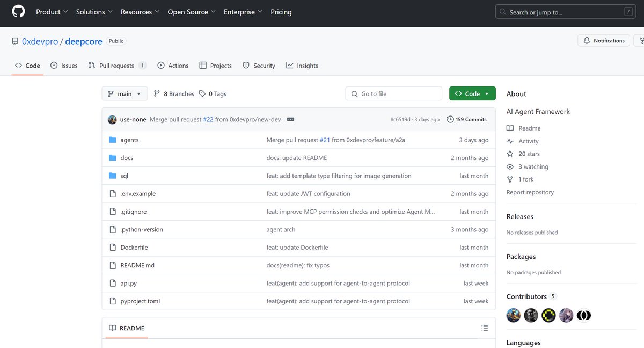644x348 pixels.
Task: Click the last black-and-white contributor avatar
Action: pyautogui.click(x=584, y=315)
